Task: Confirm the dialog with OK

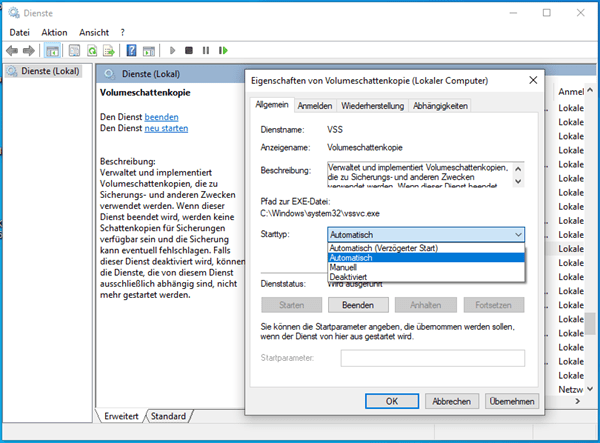Action: pos(392,401)
